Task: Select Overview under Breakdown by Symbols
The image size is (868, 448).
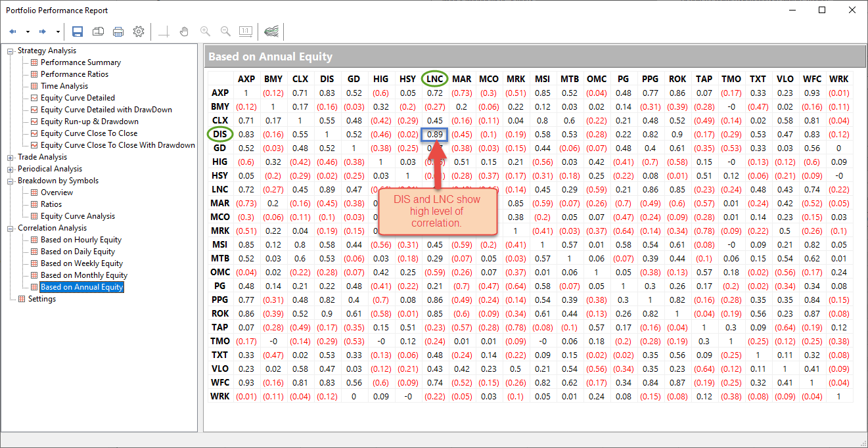Action: [x=57, y=192]
